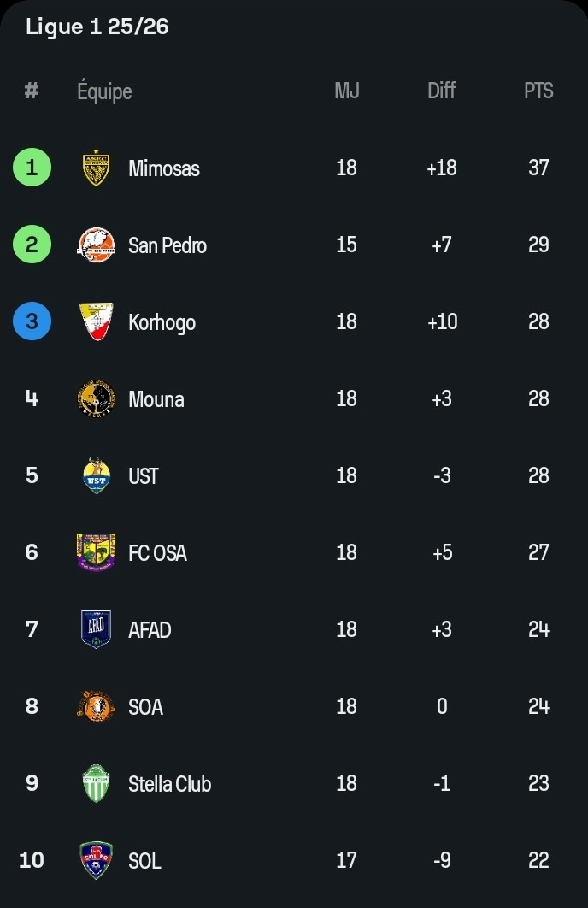The image size is (588, 908).
Task: Click the San Pedro team logo
Action: point(96,245)
